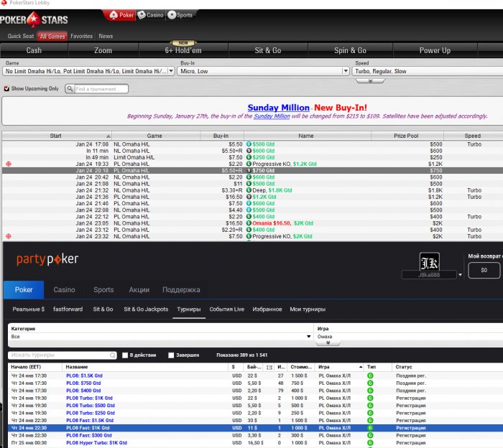The width and height of the screenshot is (503, 448).
Task: Open the Sit & Go tab in PokerStars
Action: (x=268, y=51)
